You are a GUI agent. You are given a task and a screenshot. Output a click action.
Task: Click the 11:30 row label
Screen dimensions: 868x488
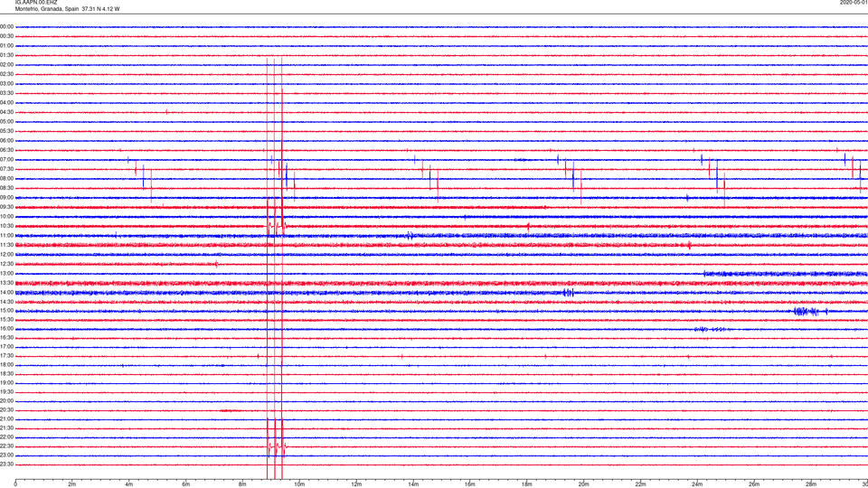click(6, 245)
